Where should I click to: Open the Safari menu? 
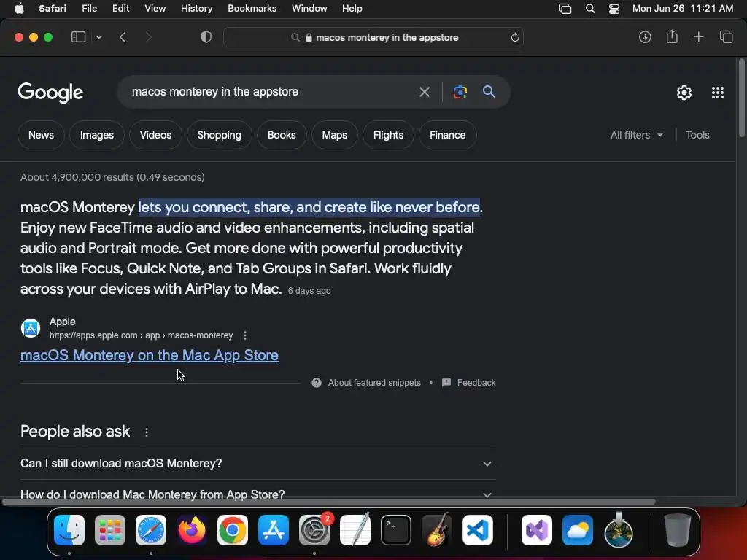[53, 9]
